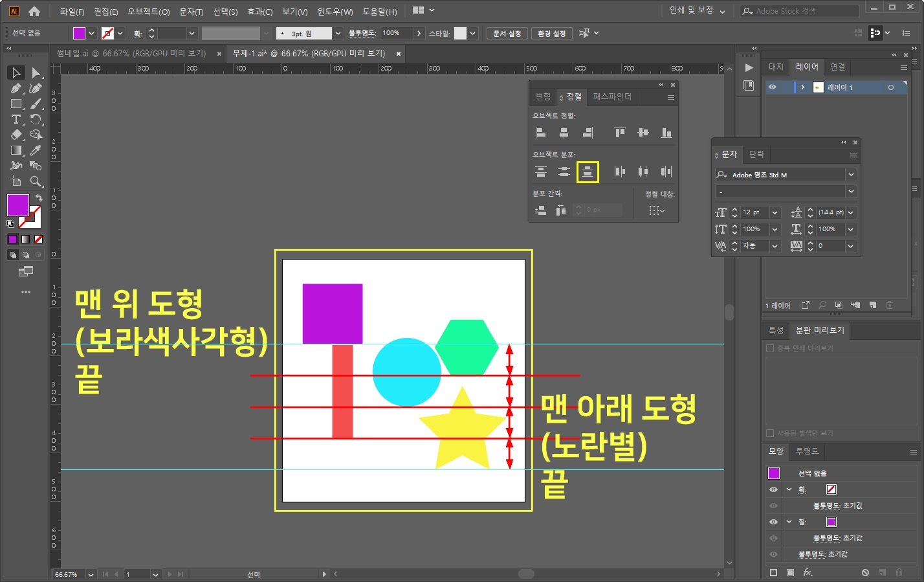Distribute objects by horizontal center
The height and width of the screenshot is (582, 924).
pos(643,172)
